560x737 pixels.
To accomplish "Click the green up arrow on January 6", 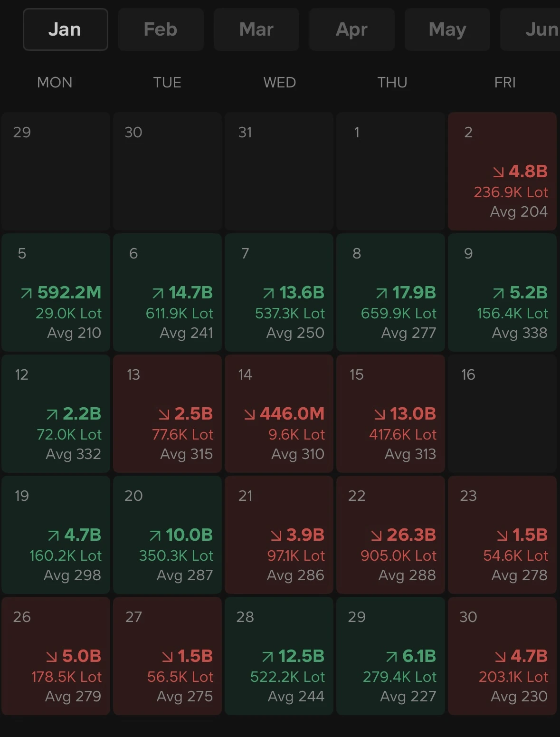I will click(158, 294).
